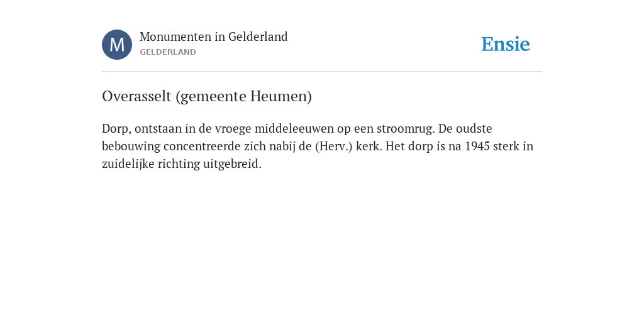Viewport: 644px width, 322px height.
Task: Click the word kerk in the second line
Action: 368,147
